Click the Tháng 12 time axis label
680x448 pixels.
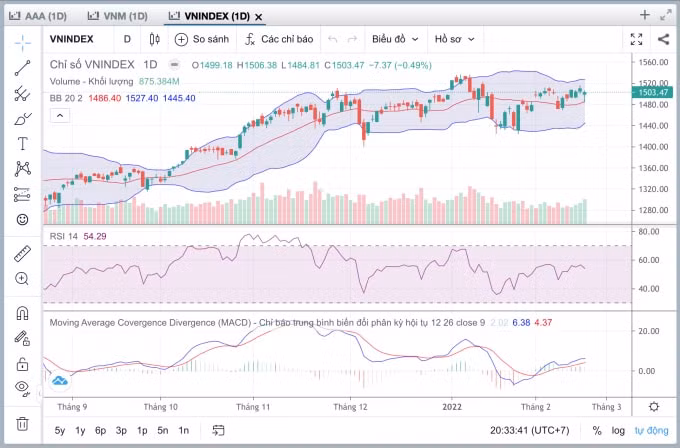click(350, 407)
